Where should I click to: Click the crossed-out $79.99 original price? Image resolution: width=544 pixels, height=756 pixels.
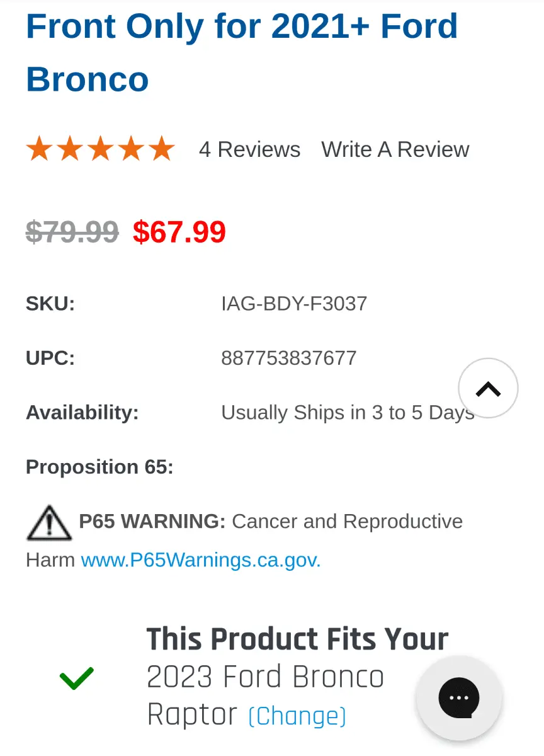click(x=72, y=232)
